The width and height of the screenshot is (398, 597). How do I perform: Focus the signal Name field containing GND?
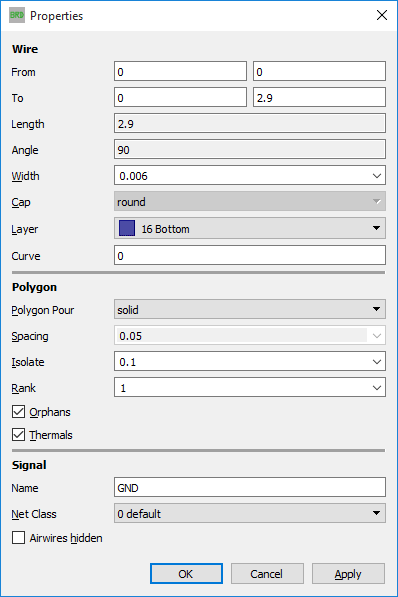[250, 487]
